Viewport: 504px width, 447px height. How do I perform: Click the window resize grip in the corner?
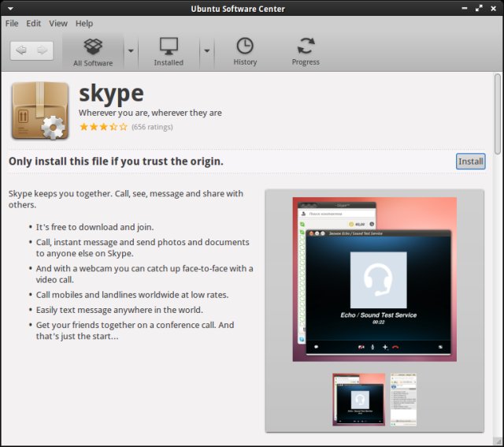[x=497, y=441]
